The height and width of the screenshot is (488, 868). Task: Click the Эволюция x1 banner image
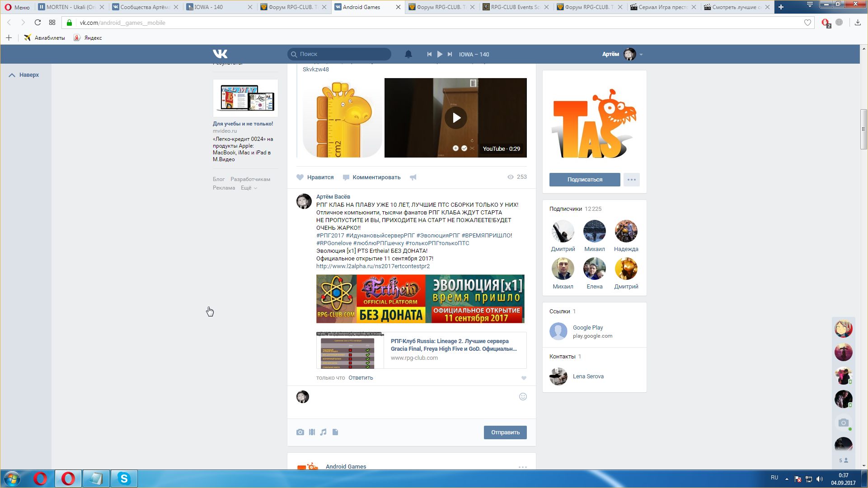pyautogui.click(x=420, y=299)
